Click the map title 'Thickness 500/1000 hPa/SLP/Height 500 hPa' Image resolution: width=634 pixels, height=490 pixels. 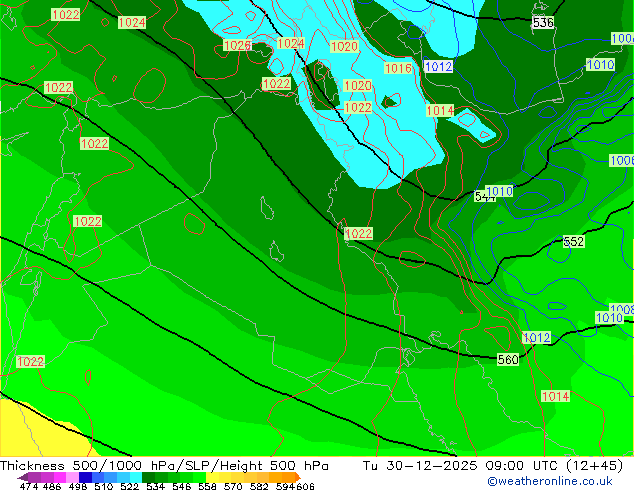tap(164, 466)
